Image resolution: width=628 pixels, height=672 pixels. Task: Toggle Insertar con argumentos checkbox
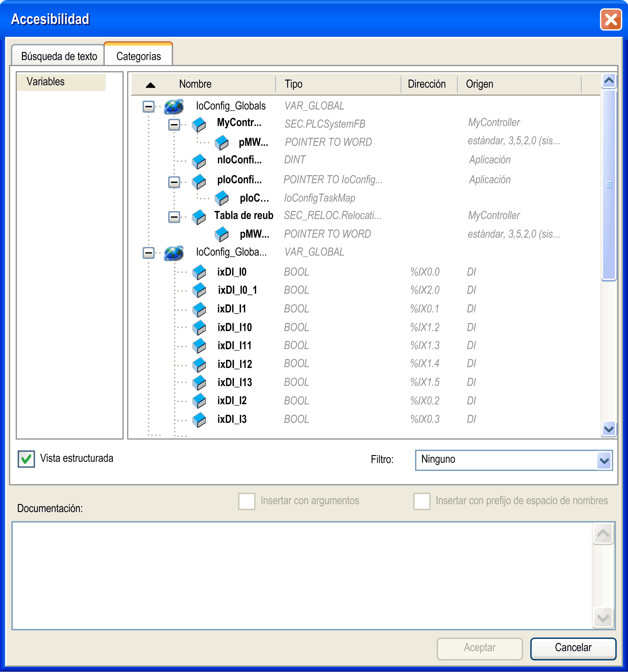[x=246, y=501]
